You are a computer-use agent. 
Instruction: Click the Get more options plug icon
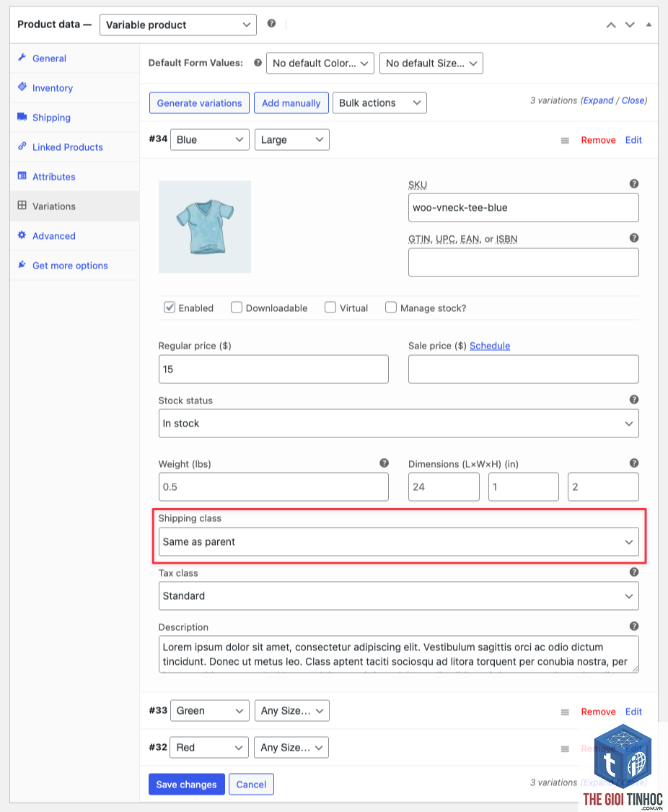(x=22, y=265)
